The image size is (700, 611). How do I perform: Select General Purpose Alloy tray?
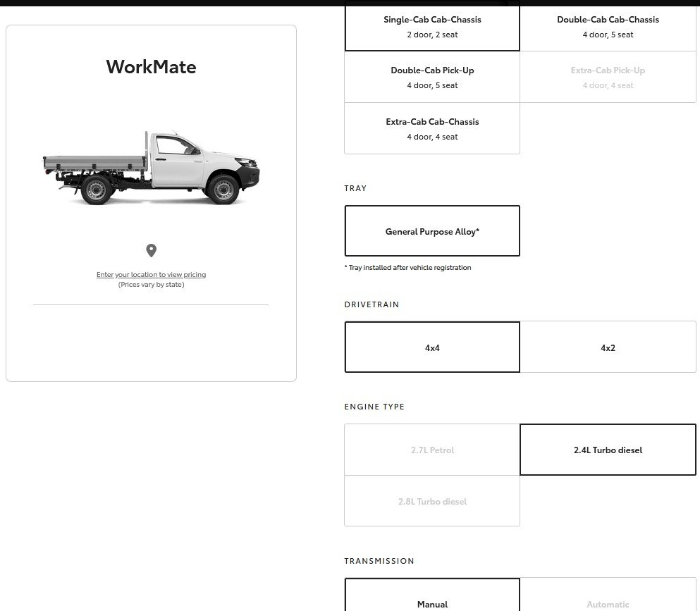pos(432,231)
